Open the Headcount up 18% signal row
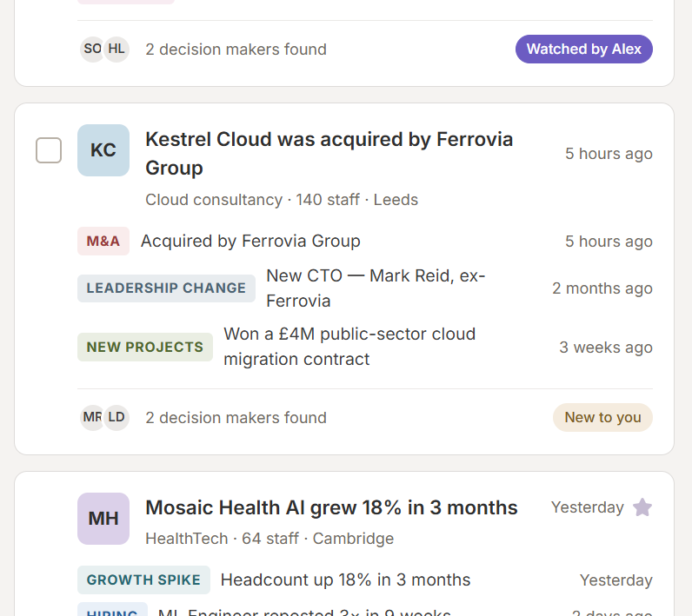Image resolution: width=692 pixels, height=616 pixels. [x=365, y=580]
